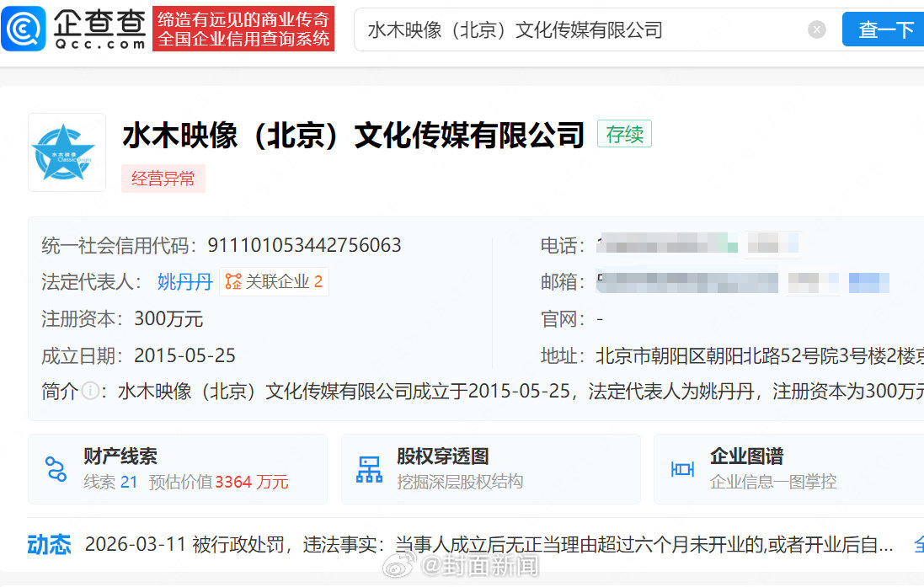924x587 pixels.
Task: Open 关联企业 2 related companies
Action: 274,282
